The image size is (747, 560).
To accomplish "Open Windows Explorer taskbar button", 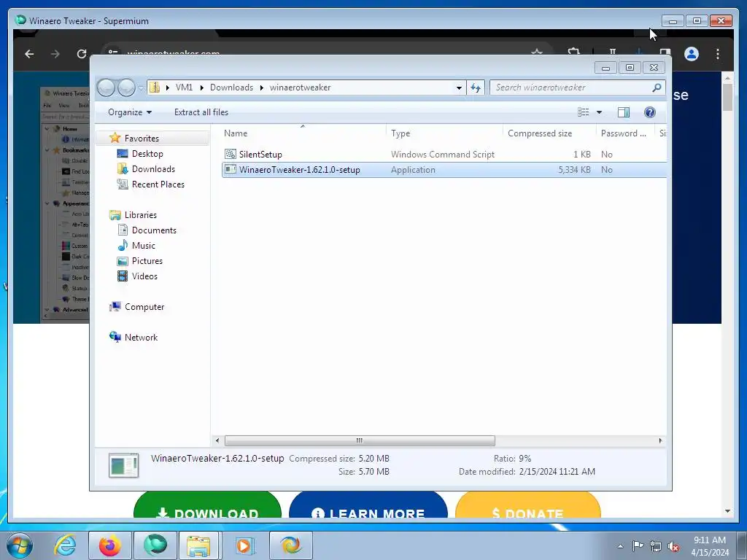I will [198, 545].
